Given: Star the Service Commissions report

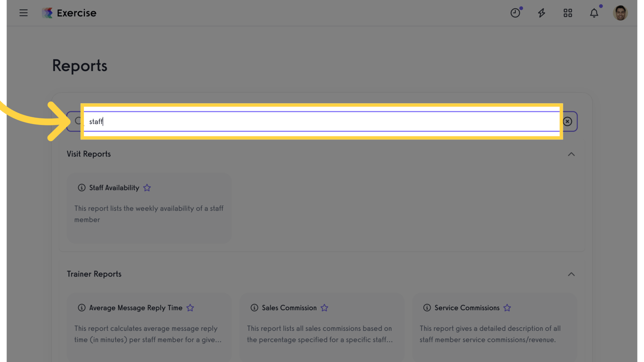Looking at the screenshot, I should tap(507, 308).
